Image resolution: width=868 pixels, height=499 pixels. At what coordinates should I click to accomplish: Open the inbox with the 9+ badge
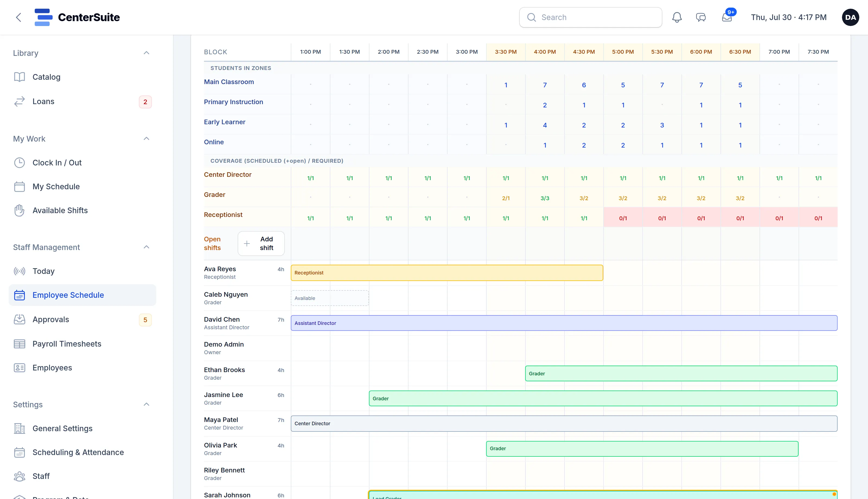[x=727, y=17]
